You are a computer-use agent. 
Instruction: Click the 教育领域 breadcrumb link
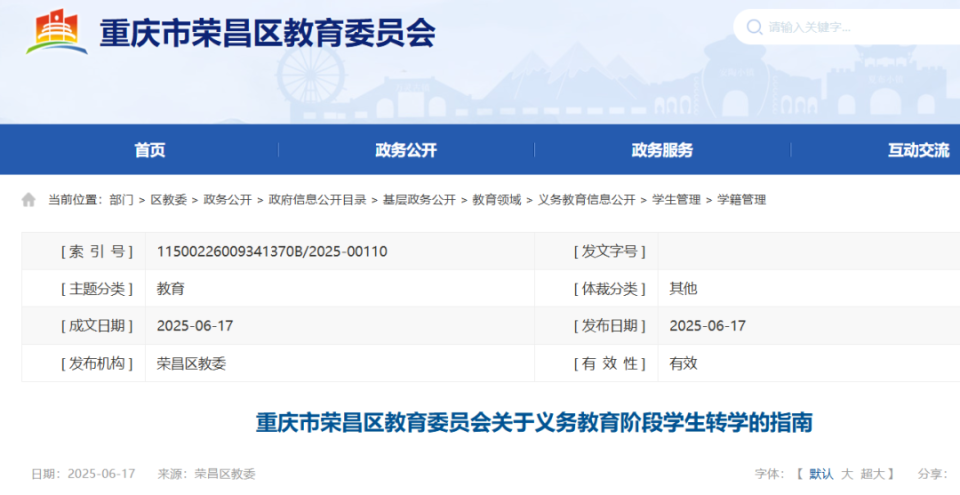(x=497, y=200)
